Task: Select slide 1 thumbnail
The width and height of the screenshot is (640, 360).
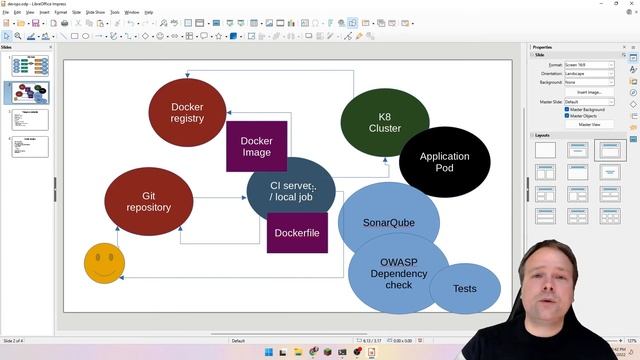Action: pyautogui.click(x=30, y=66)
